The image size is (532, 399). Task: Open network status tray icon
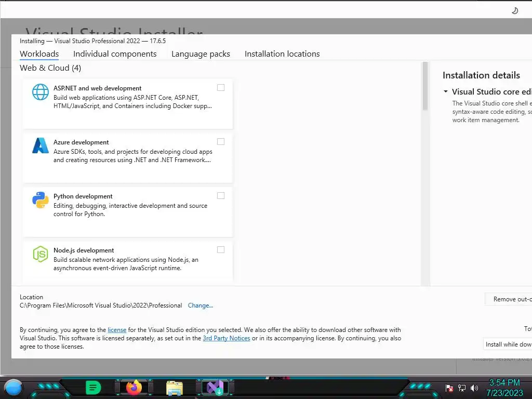coord(462,388)
